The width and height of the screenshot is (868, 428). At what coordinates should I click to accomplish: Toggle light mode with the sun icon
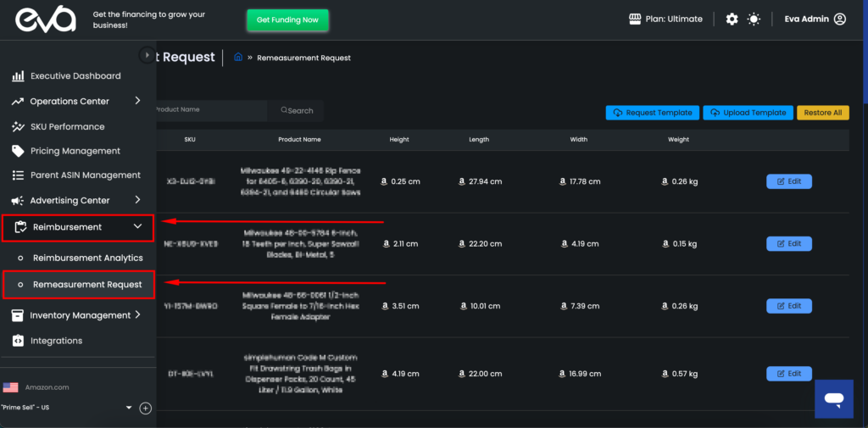click(754, 19)
